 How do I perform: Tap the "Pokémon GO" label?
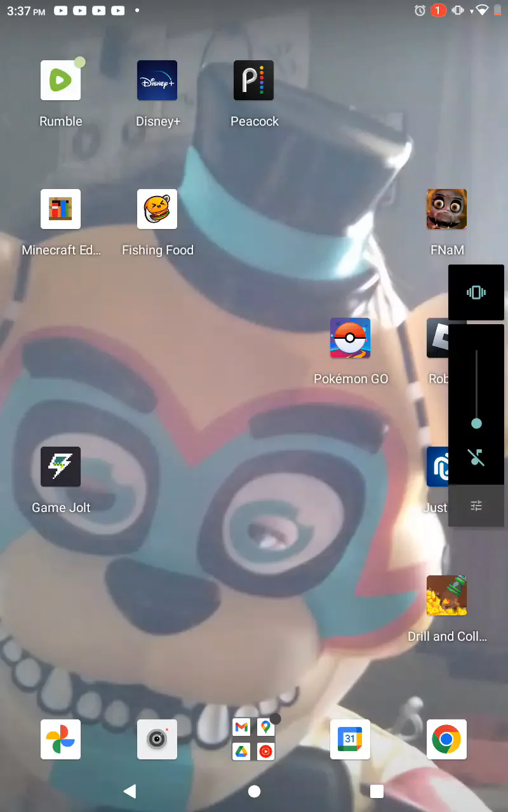tap(351, 379)
